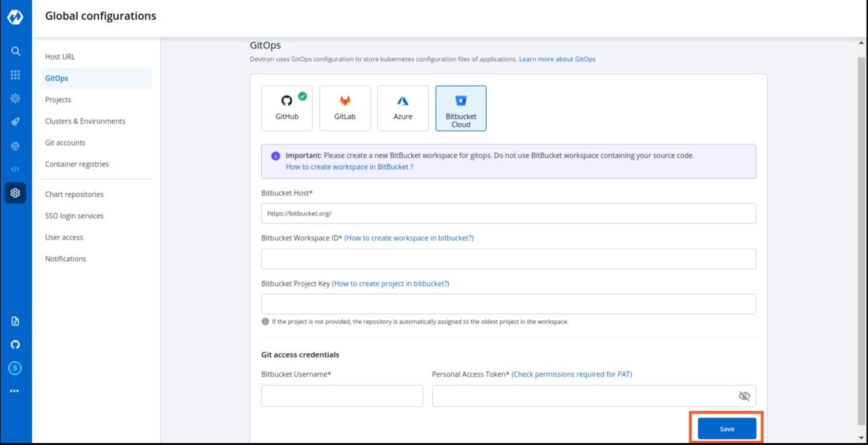Click the Save button

(x=727, y=429)
